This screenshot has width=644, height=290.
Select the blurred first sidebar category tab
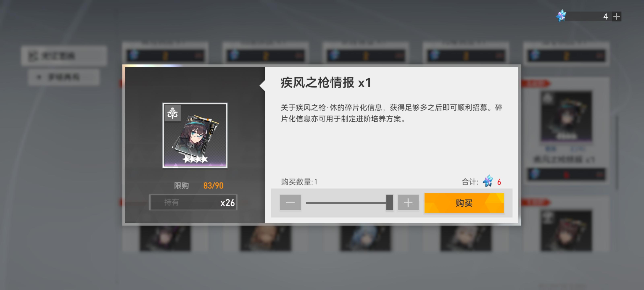(x=64, y=56)
